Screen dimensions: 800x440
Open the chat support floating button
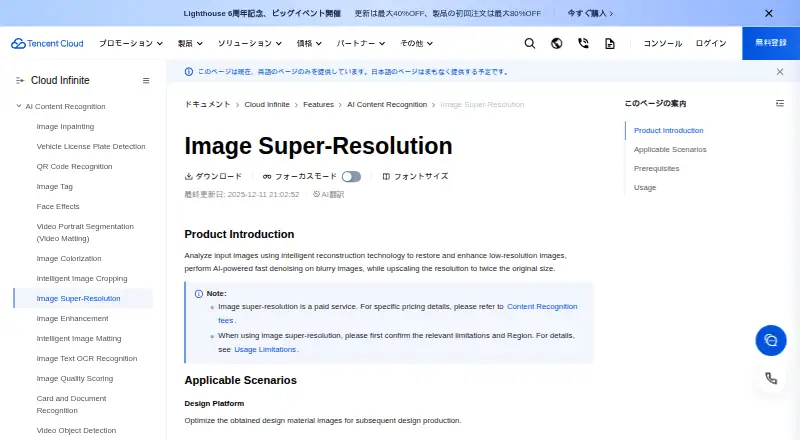click(770, 340)
